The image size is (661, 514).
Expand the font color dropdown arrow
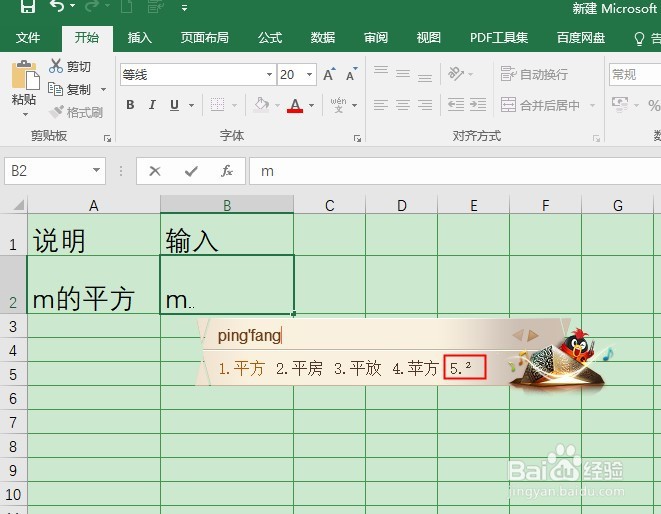click(312, 105)
